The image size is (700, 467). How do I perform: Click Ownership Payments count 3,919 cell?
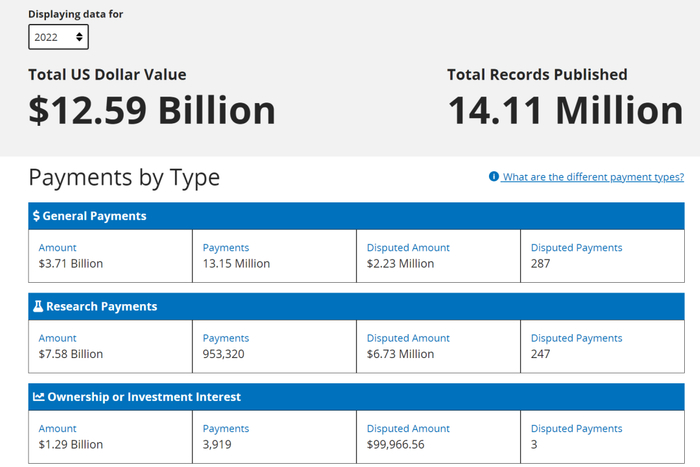click(x=274, y=436)
